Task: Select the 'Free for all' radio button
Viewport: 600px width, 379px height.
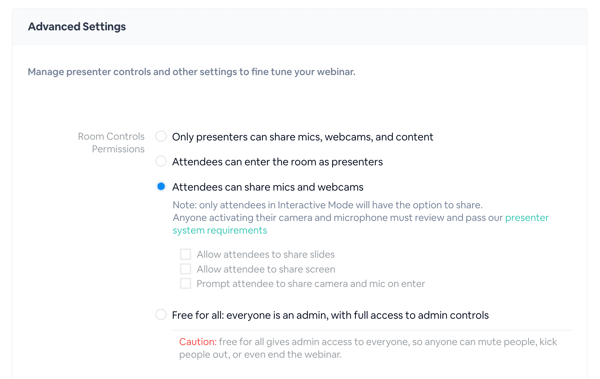Action: tap(161, 315)
